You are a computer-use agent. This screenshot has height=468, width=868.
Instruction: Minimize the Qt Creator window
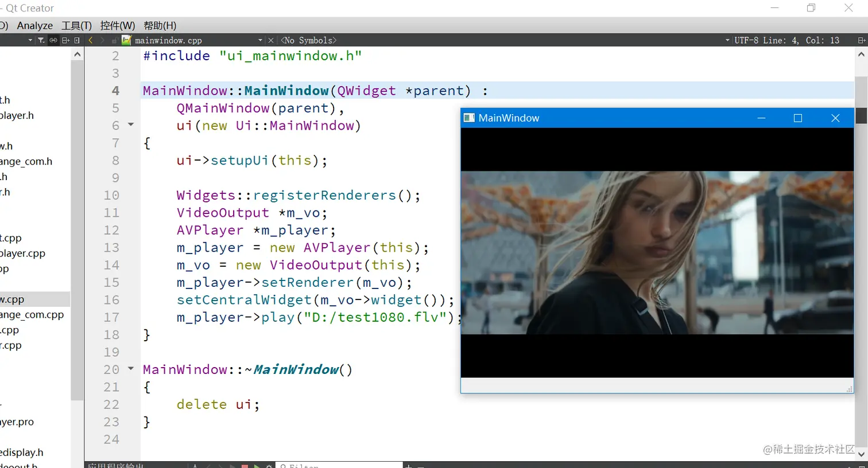click(x=774, y=7)
